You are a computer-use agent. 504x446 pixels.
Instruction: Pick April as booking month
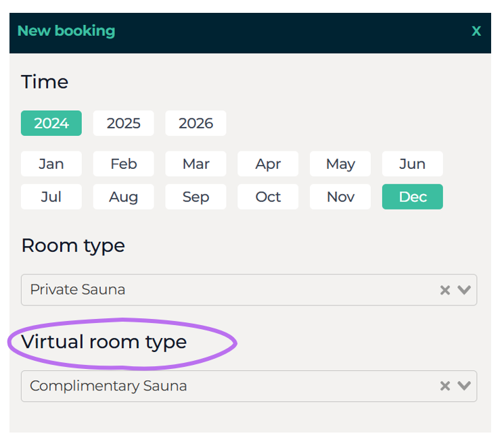tap(268, 164)
